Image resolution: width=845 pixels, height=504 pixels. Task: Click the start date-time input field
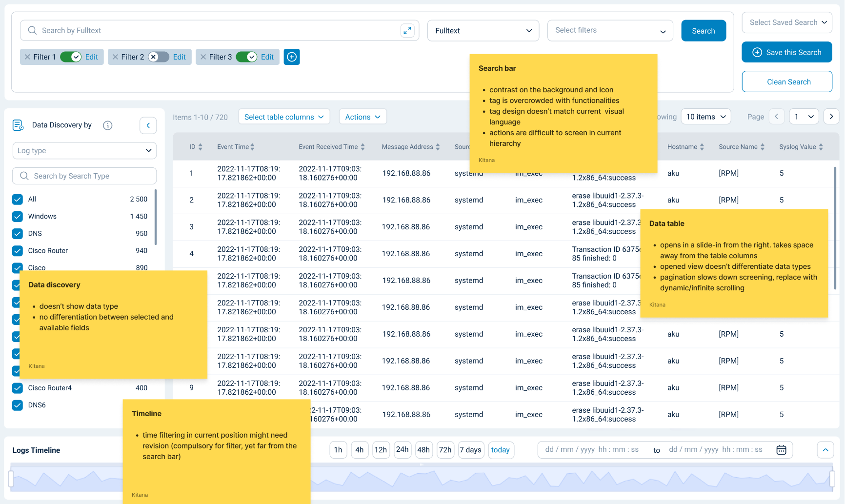tap(592, 450)
